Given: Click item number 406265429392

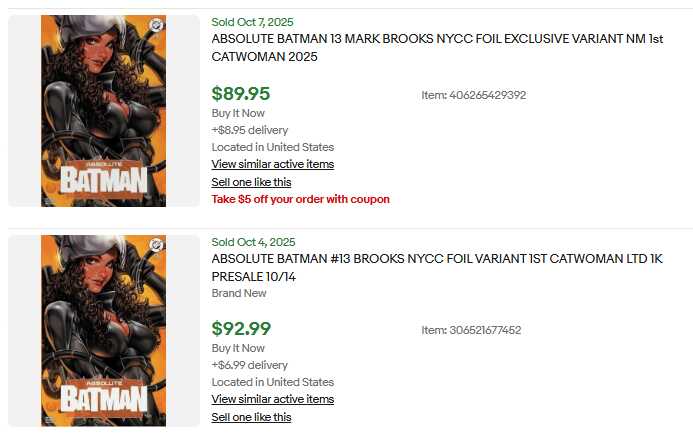Looking at the screenshot, I should pos(474,95).
